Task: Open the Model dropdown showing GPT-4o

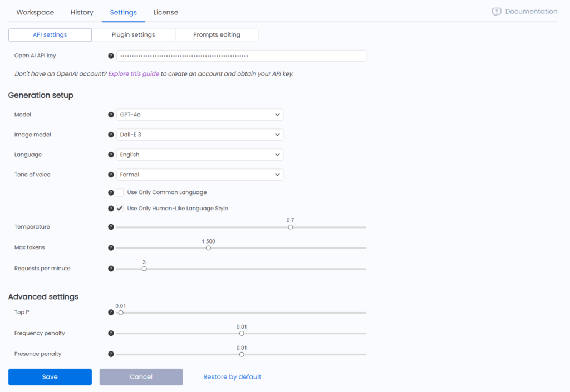Action: coord(200,115)
